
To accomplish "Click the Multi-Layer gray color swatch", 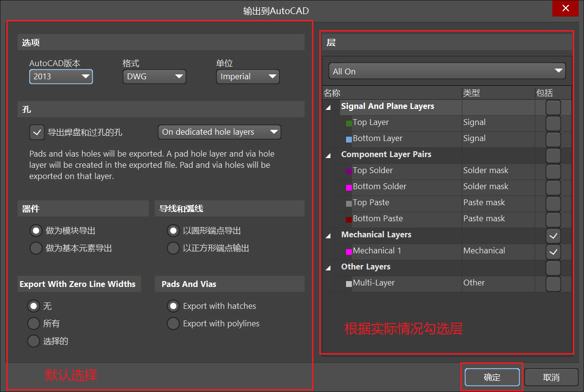I will pos(349,284).
